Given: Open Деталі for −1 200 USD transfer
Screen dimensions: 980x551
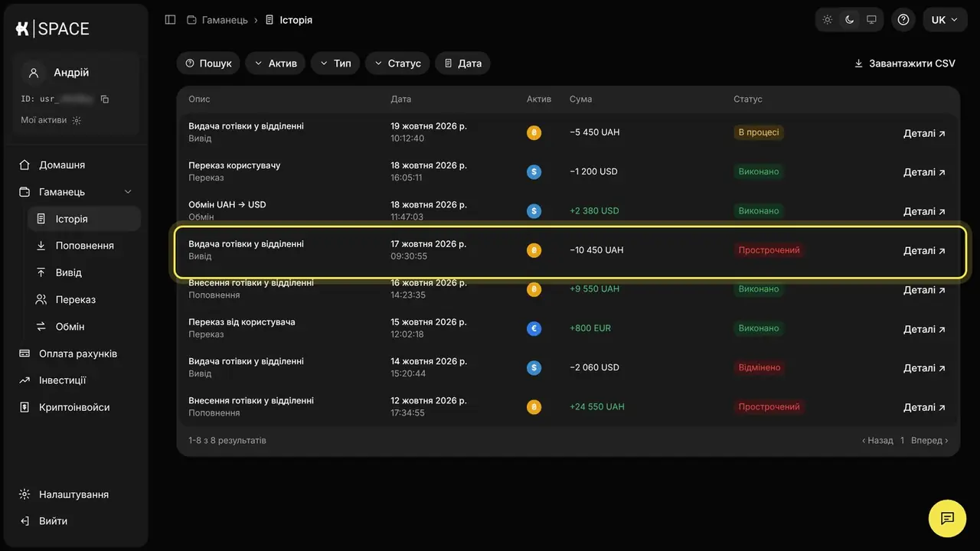Looking at the screenshot, I should pyautogui.click(x=924, y=172).
